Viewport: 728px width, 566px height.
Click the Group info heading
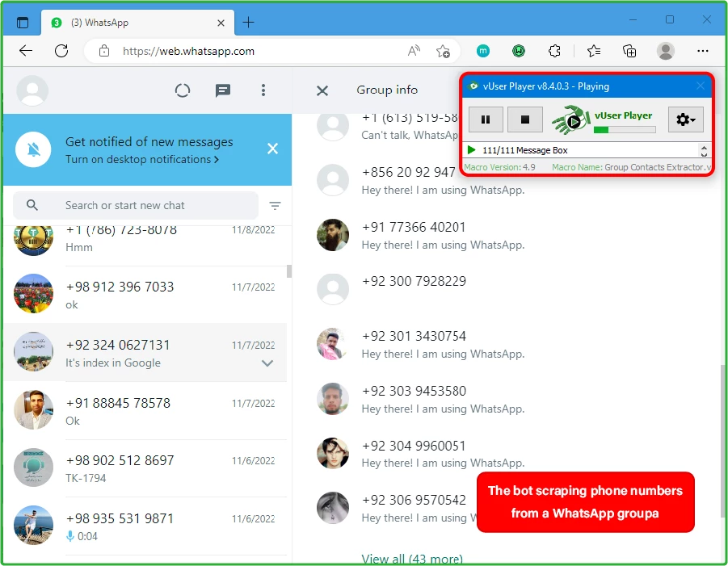tap(387, 90)
